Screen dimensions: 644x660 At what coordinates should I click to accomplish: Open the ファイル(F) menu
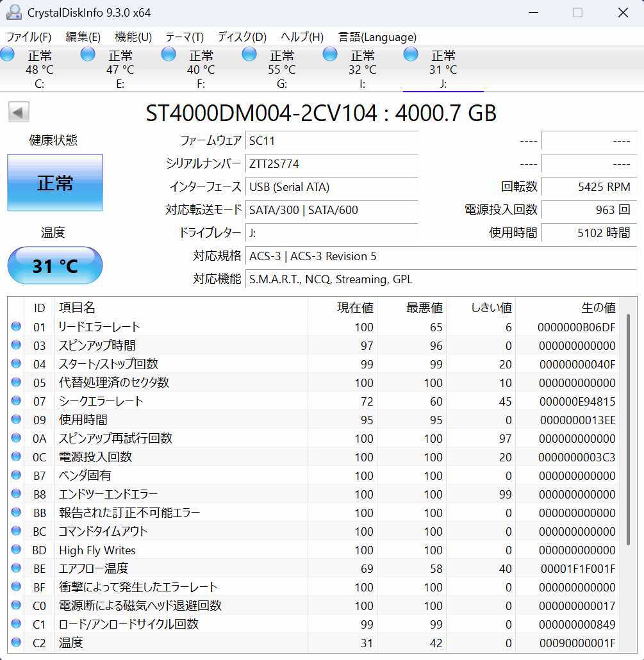pos(29,37)
